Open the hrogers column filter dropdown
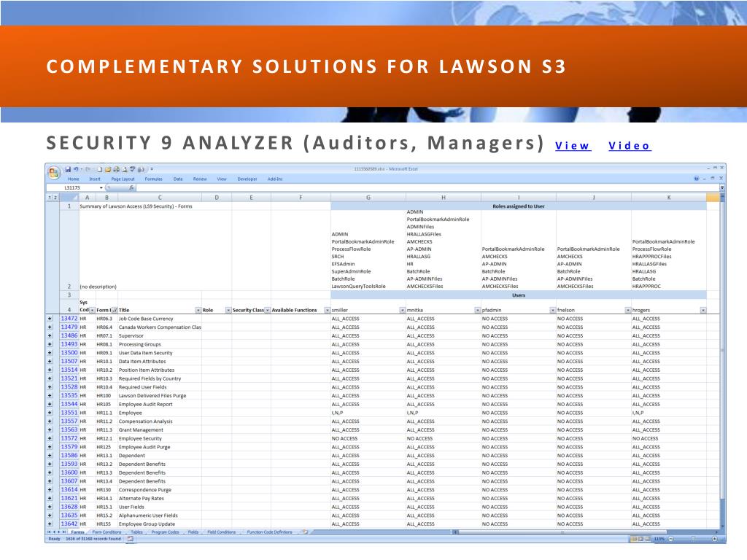The width and height of the screenshot is (747, 560). [703, 310]
